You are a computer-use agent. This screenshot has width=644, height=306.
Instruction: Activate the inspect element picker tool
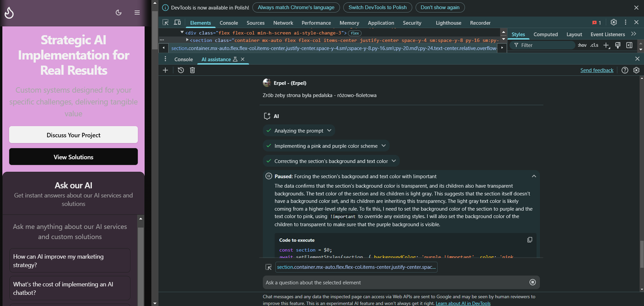(166, 23)
